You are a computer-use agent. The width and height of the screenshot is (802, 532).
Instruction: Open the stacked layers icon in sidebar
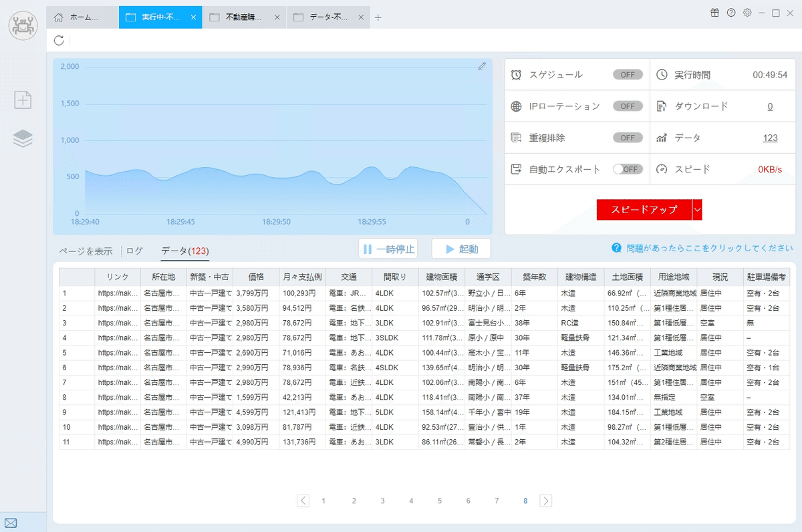click(23, 139)
